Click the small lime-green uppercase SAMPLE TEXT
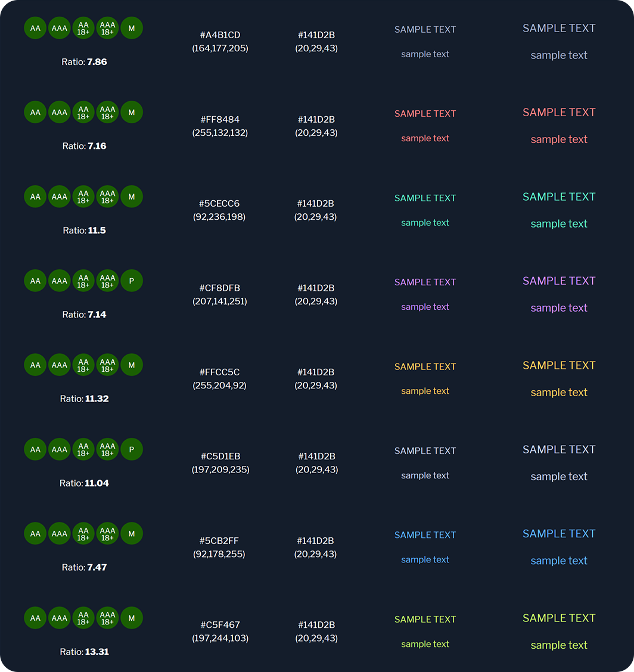Viewport: 634px width, 672px height. [425, 620]
